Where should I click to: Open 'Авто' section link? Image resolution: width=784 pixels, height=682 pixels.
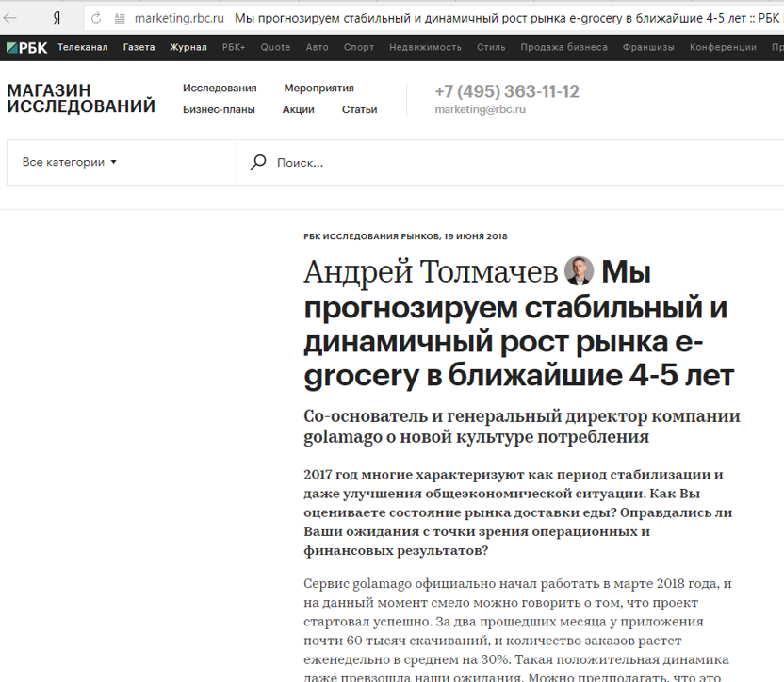317,47
